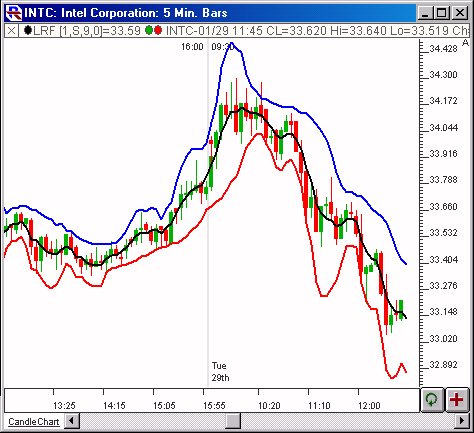
Task: Click the 33.916 price label
Action: point(443,154)
